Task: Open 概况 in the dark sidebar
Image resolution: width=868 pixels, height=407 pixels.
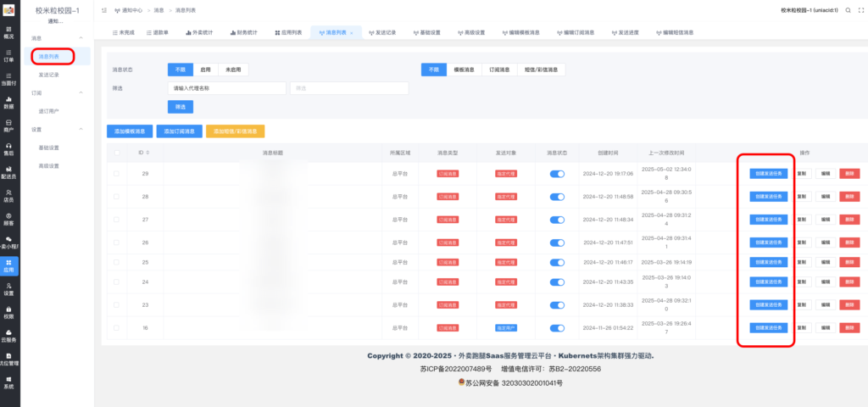Action: click(x=8, y=32)
